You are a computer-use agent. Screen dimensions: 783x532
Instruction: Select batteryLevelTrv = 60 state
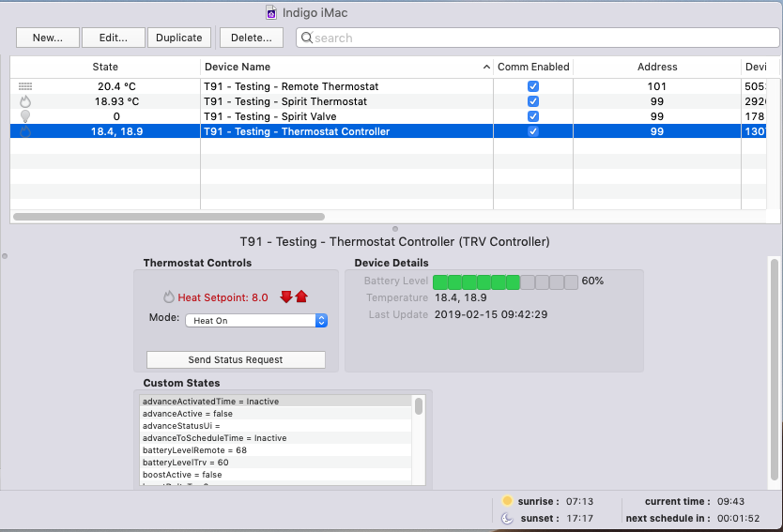click(276, 463)
